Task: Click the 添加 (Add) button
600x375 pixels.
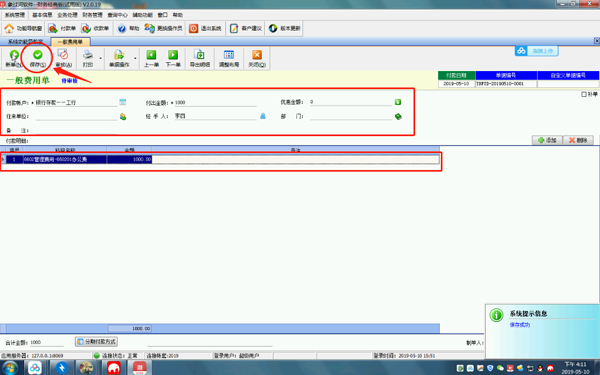Action: coord(547,140)
